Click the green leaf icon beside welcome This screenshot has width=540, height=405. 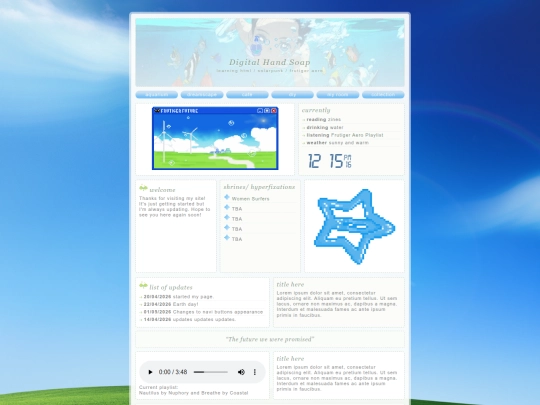pos(143,188)
